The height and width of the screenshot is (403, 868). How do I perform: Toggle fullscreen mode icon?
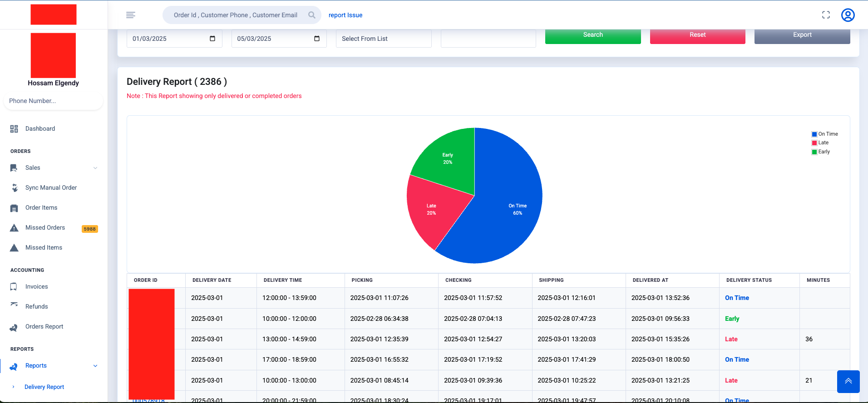(x=826, y=15)
